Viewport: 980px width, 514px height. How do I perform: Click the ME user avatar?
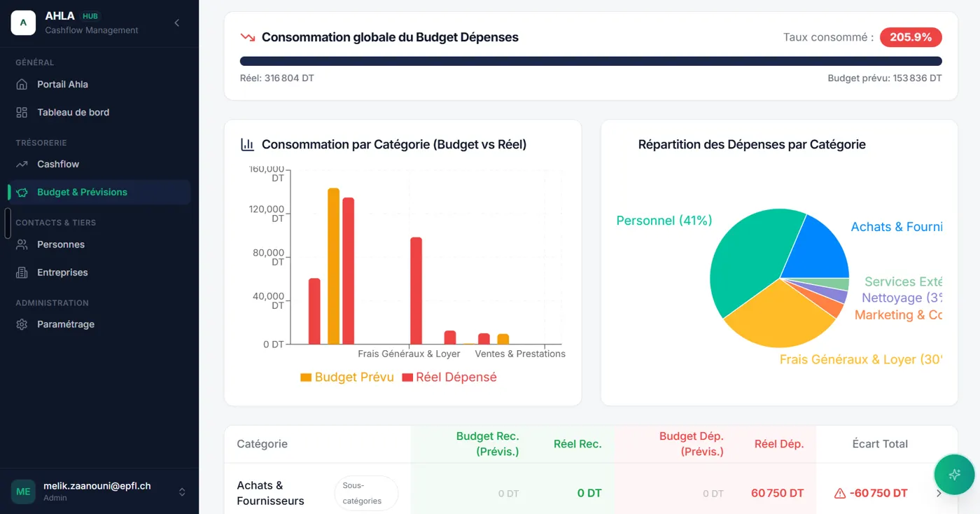coord(23,492)
